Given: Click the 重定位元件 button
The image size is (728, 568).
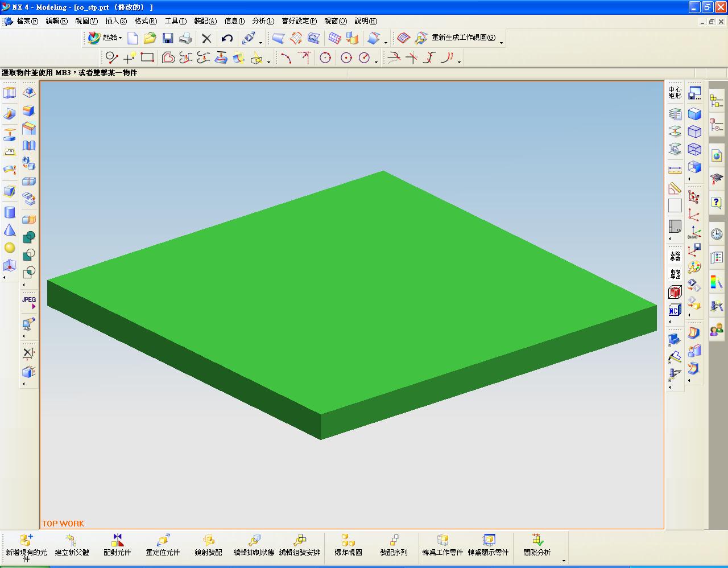Looking at the screenshot, I should [163, 545].
